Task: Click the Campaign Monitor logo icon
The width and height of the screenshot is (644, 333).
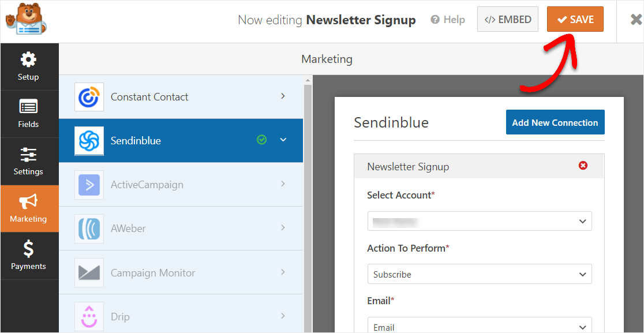Action: 89,272
